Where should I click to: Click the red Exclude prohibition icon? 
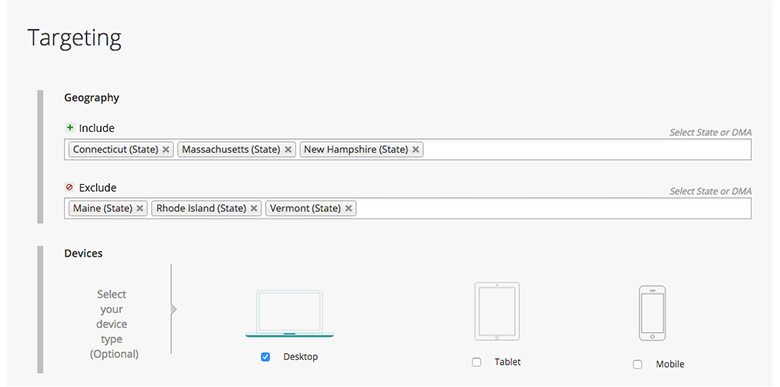point(70,188)
